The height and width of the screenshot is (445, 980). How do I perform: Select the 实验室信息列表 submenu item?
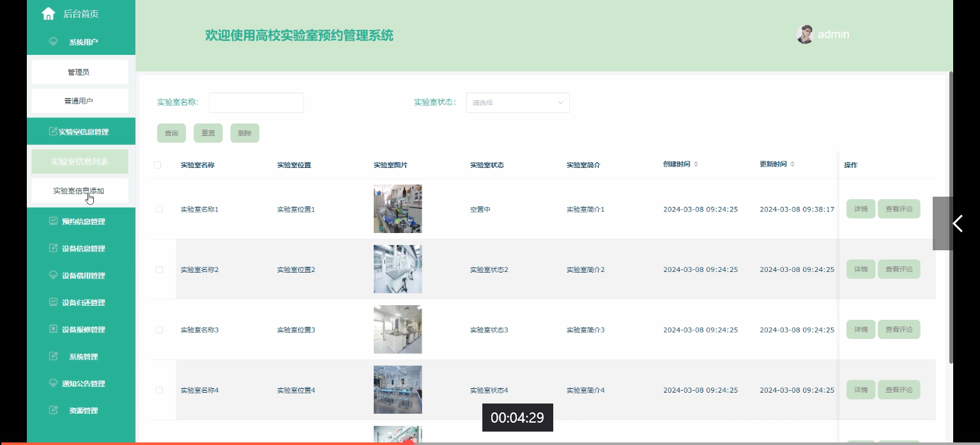[x=80, y=162]
